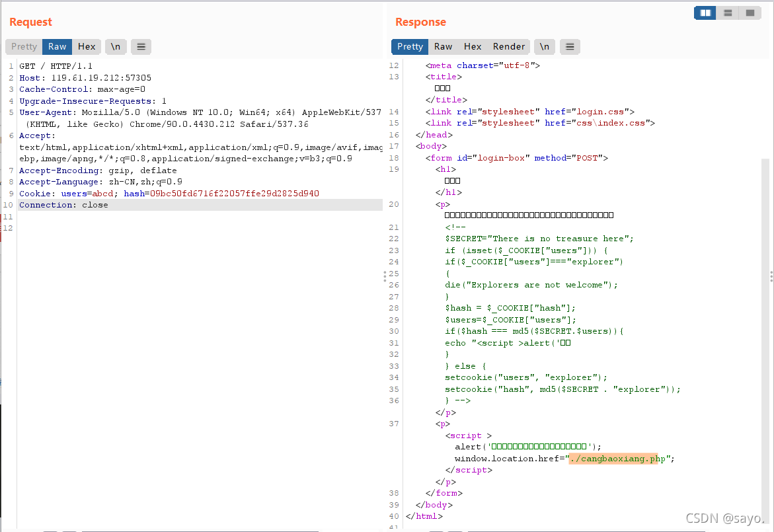Click the Response panel title
This screenshot has width=774, height=532.
click(x=420, y=22)
